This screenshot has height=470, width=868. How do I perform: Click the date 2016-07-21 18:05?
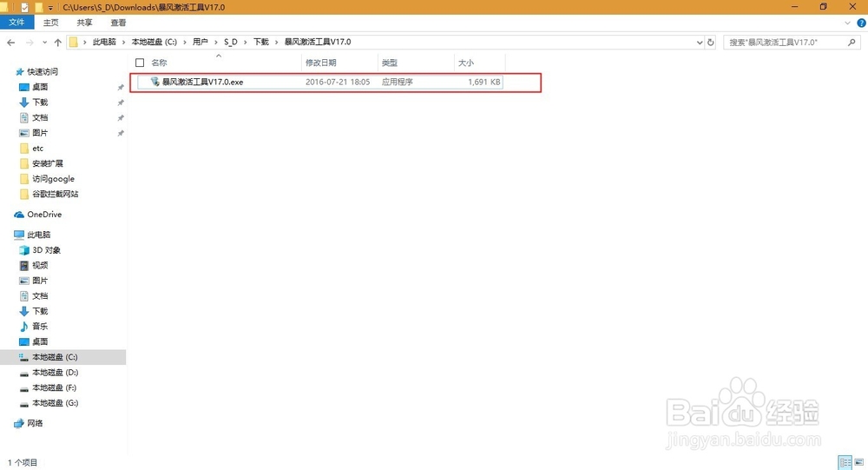pos(338,82)
